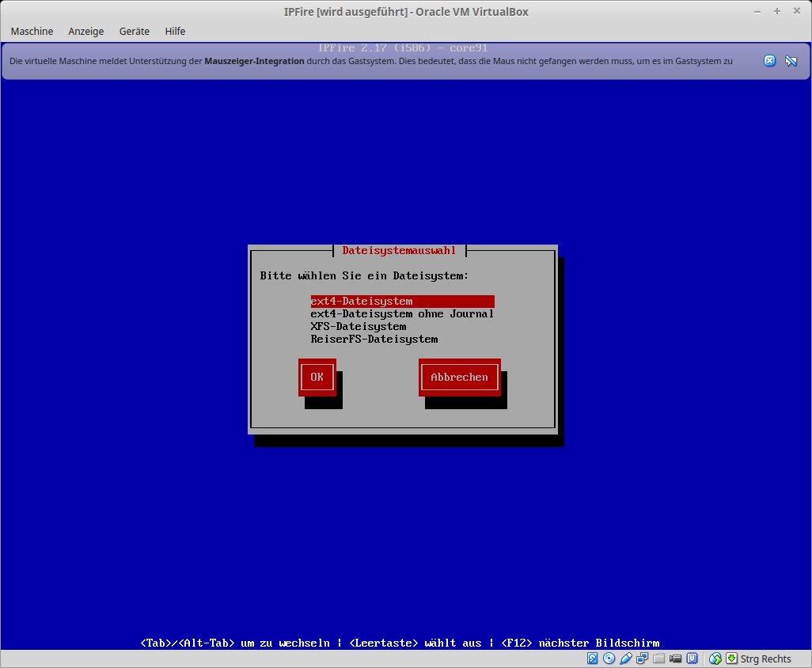Minimize the VirtualBox window
This screenshot has height=668, width=812.
tap(757, 11)
